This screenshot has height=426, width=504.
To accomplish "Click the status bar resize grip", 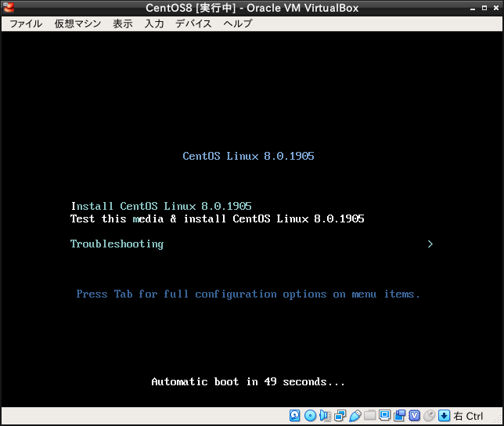I will (x=498, y=419).
